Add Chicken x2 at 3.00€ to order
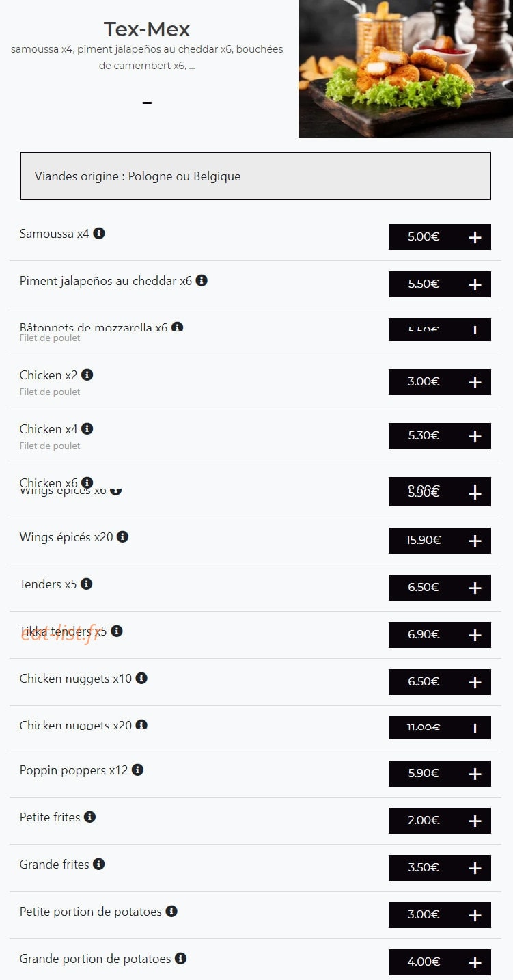The width and height of the screenshot is (513, 980). point(440,382)
